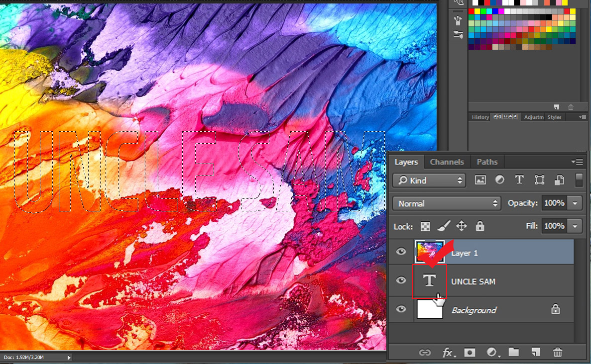Delete swatch with the Swatches trash icon
Screen dimensions: 591x364
[571, 107]
